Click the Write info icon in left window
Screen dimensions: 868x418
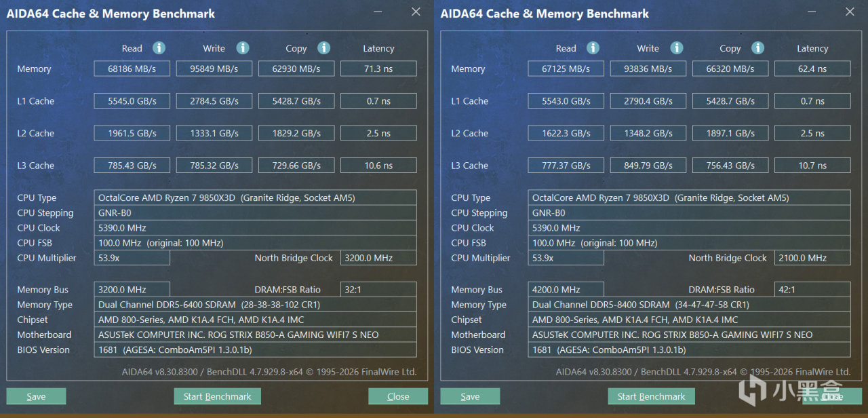[243, 48]
